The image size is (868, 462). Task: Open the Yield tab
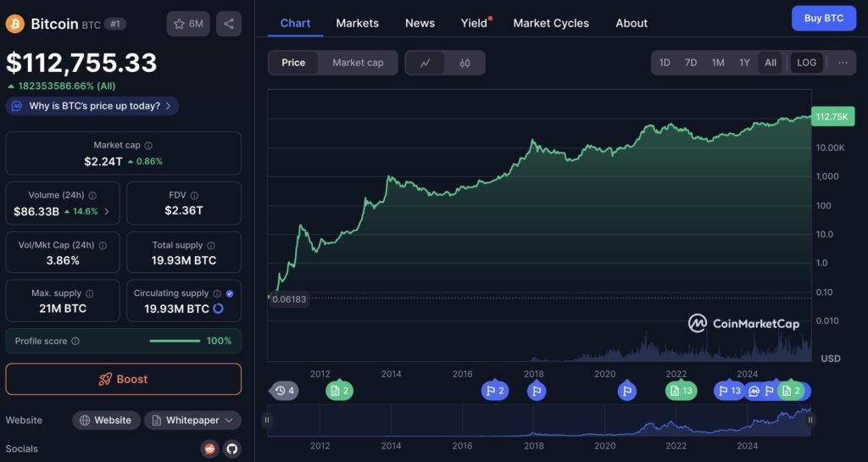(x=475, y=23)
